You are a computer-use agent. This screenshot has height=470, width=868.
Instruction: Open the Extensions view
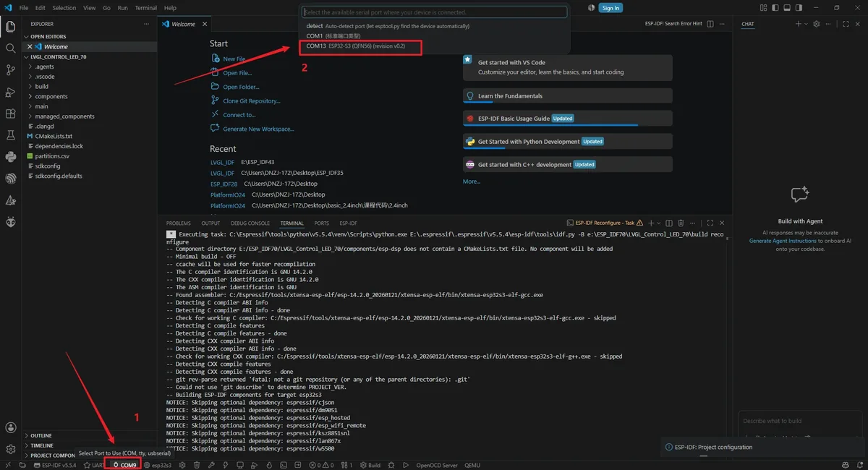pyautogui.click(x=10, y=114)
